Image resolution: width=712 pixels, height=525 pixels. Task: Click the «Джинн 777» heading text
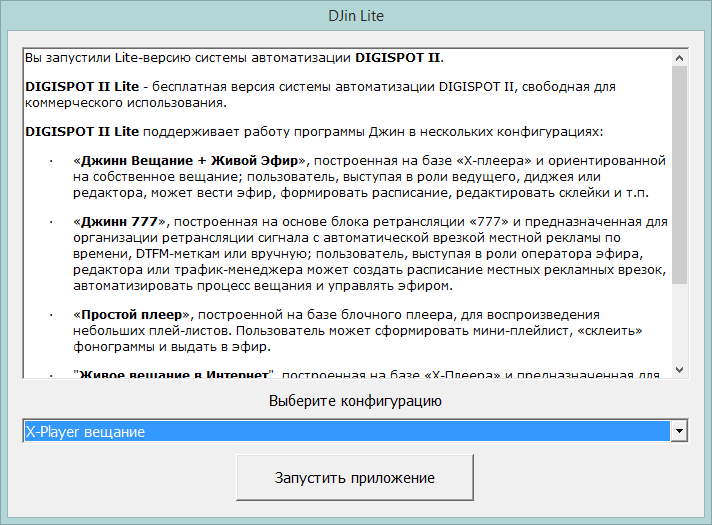click(119, 222)
